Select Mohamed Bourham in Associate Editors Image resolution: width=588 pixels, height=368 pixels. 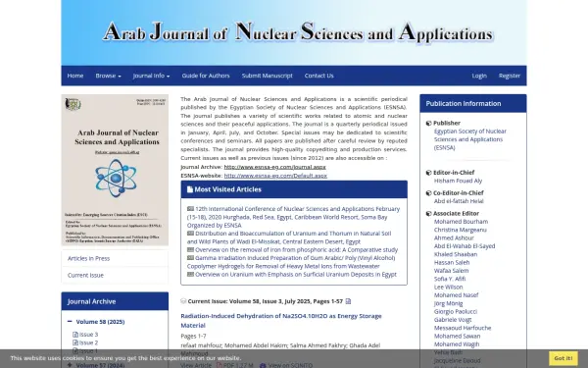click(461, 222)
